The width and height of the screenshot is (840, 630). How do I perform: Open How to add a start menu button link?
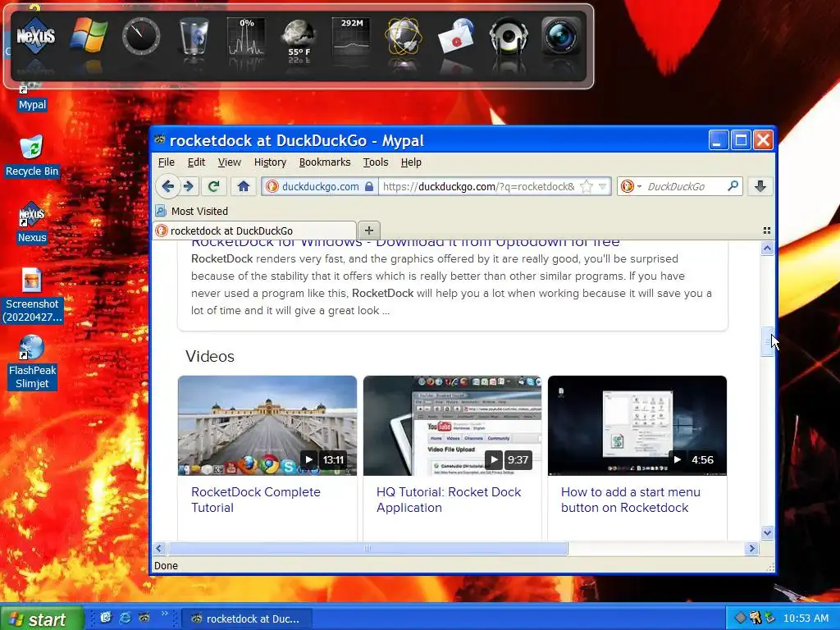pos(631,500)
